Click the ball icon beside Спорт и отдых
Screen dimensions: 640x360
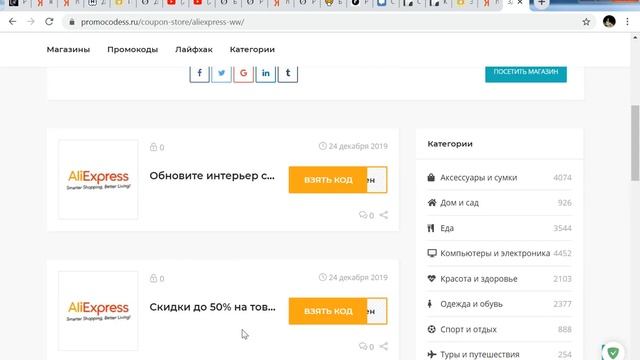(431, 329)
